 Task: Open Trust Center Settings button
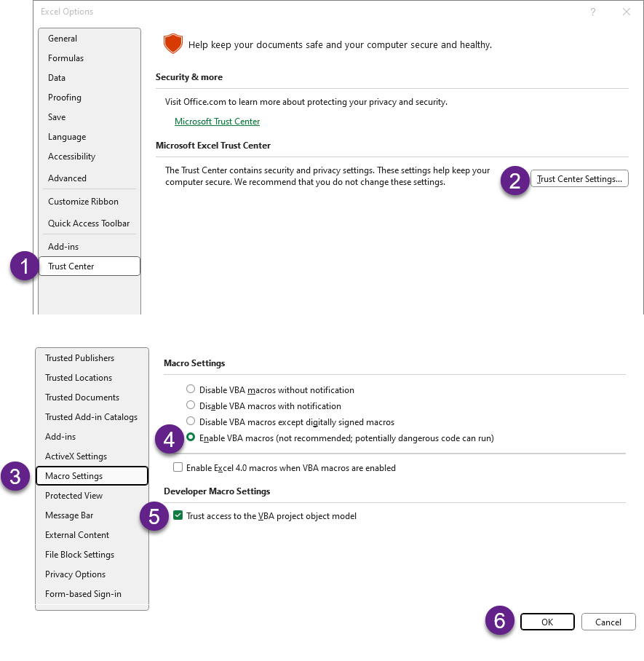pyautogui.click(x=579, y=178)
